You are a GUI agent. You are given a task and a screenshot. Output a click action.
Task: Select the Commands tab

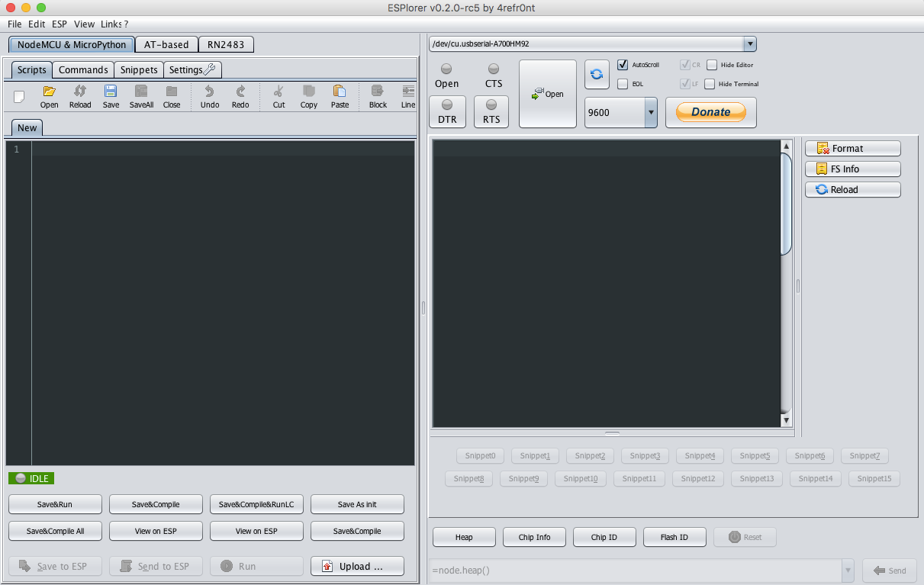click(x=83, y=69)
